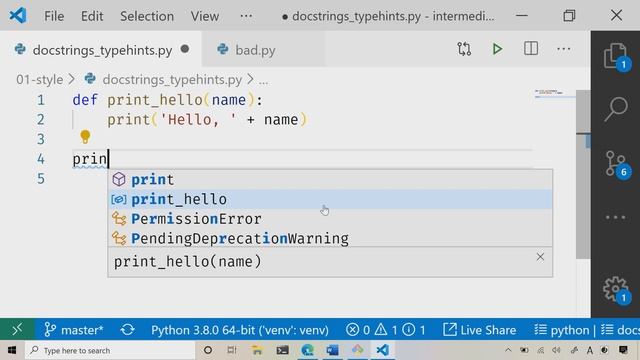This screenshot has width=640, height=360.
Task: Open the Manage settings gear
Action: (616, 290)
